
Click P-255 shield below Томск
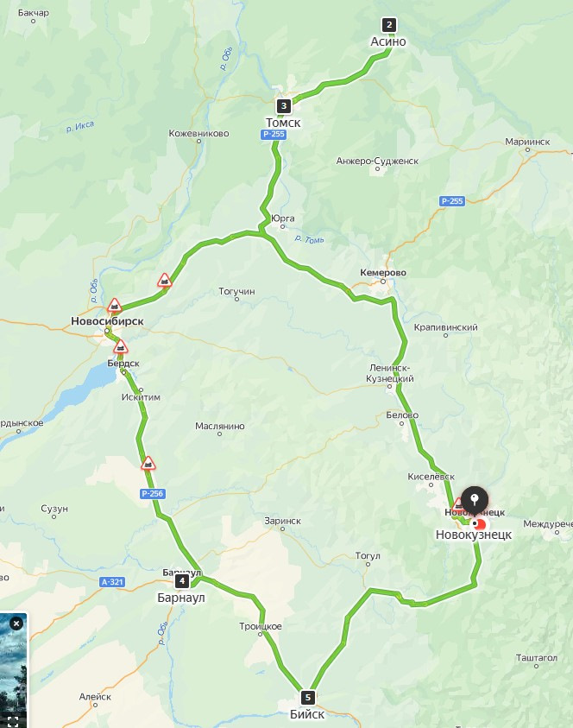274,134
